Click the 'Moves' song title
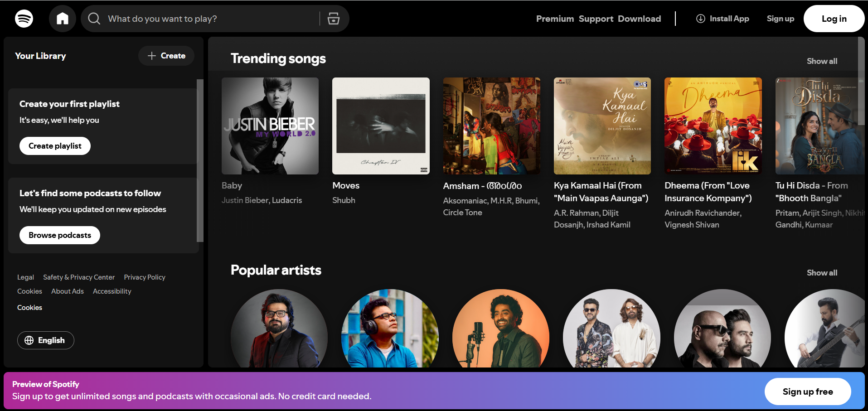Viewport: 868px width, 411px height. (x=346, y=186)
